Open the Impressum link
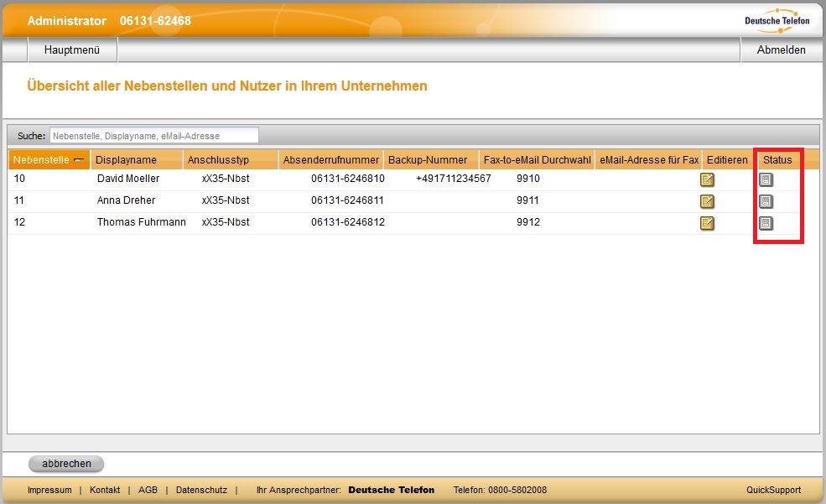Viewport: 826px width, 504px height. [x=49, y=490]
